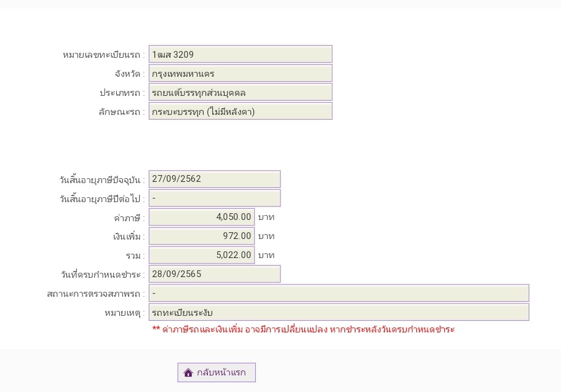Click the กลับหน้าแรก button
Viewport: 561px width, 392px height.
tap(217, 372)
